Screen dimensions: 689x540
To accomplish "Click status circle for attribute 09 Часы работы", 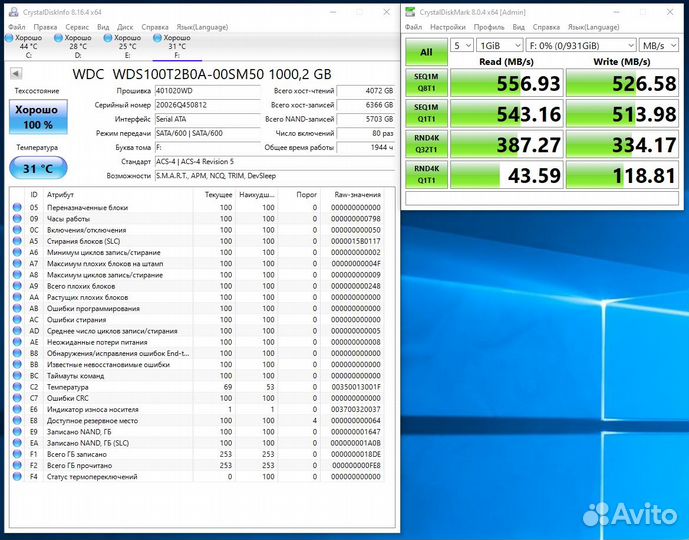I will pyautogui.click(x=17, y=218).
